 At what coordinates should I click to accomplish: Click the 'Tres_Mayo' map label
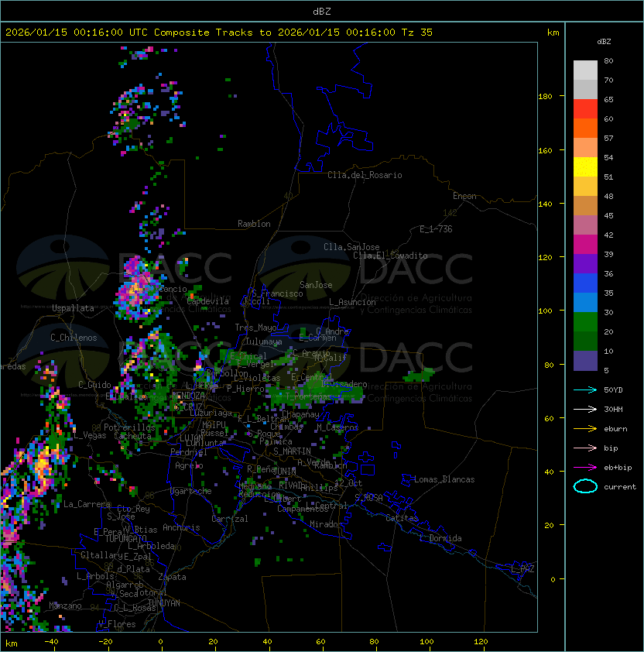(255, 328)
